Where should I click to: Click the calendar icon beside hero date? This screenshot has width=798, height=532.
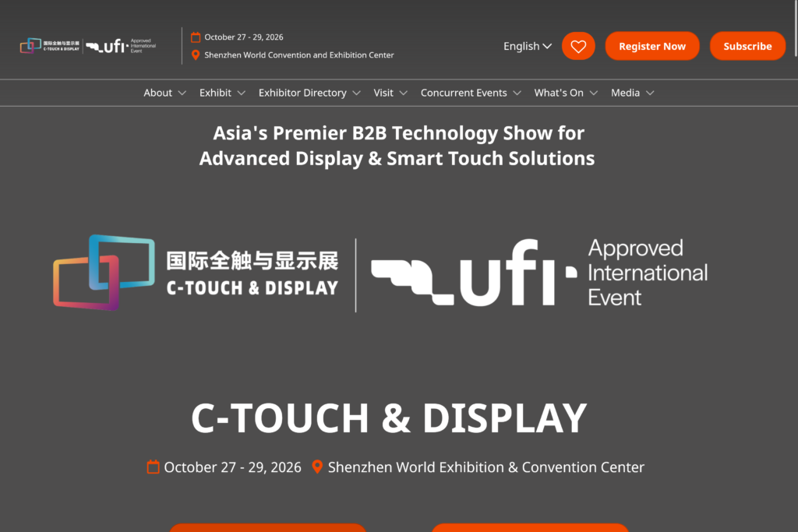click(154, 467)
